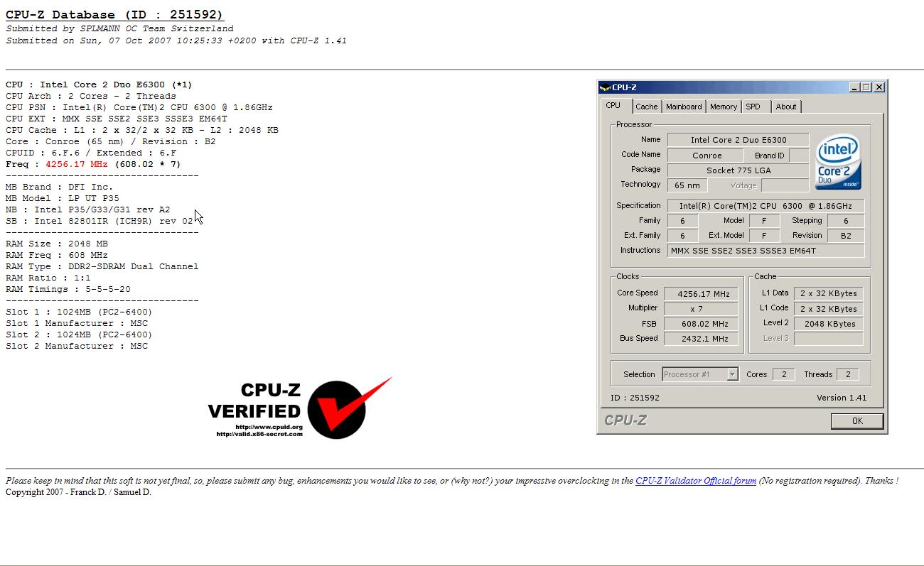Click the Instructions field MMX SSE SSE2
The width and height of the screenshot is (924, 566).
[766, 251]
